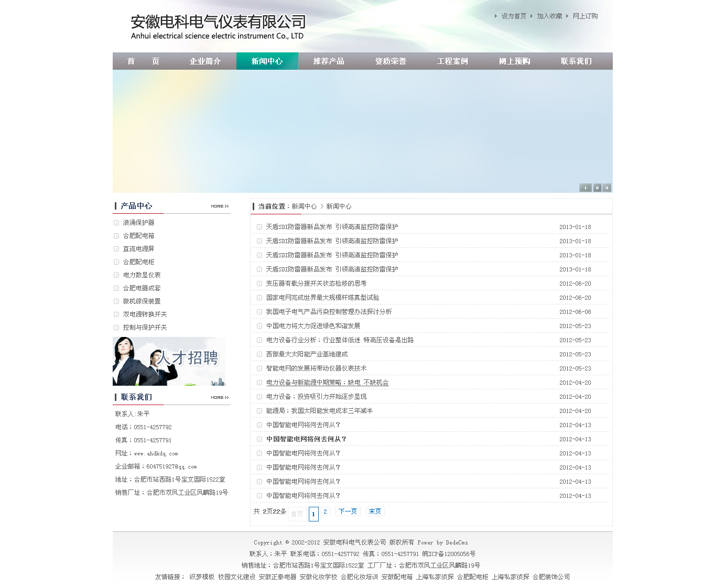Expand 产品中心 via MORE link
725x588 pixels.
pyautogui.click(x=220, y=206)
